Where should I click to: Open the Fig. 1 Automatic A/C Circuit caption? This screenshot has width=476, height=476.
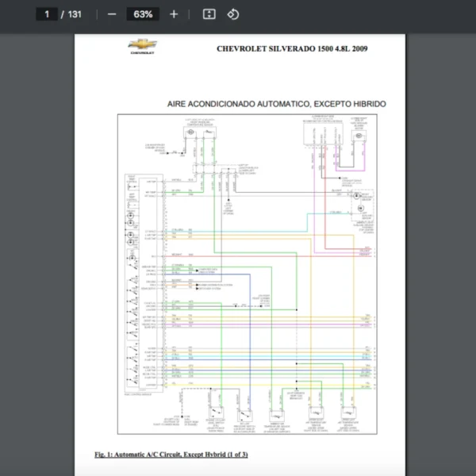pyautogui.click(x=171, y=455)
